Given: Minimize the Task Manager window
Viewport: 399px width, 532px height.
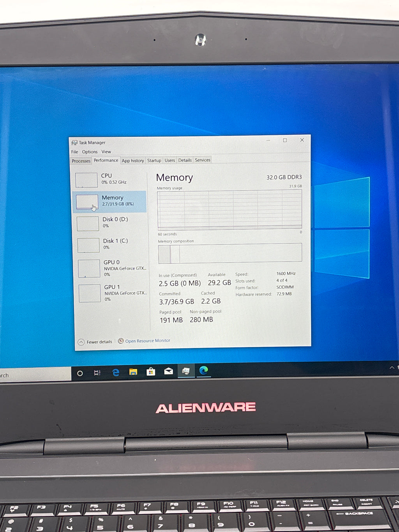Looking at the screenshot, I should (x=268, y=140).
